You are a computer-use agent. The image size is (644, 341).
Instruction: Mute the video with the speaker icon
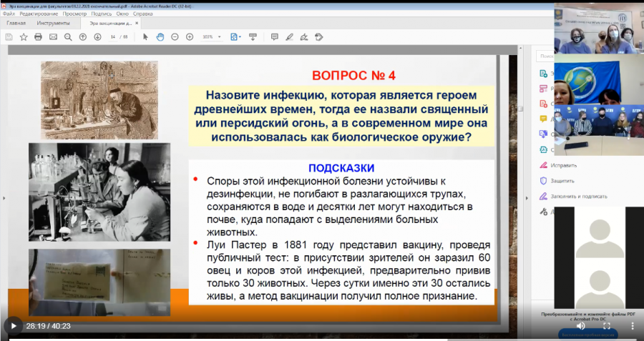point(581,326)
